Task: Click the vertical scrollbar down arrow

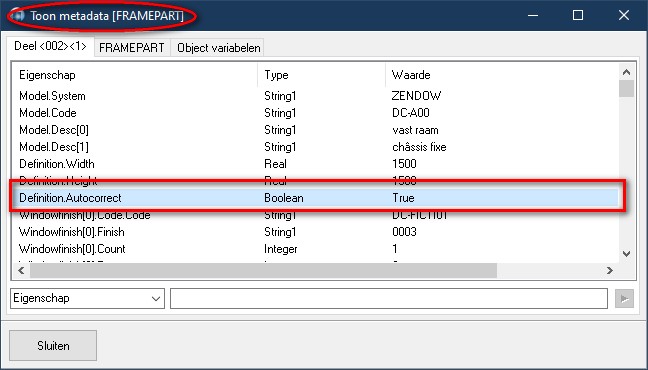Action: [x=627, y=254]
